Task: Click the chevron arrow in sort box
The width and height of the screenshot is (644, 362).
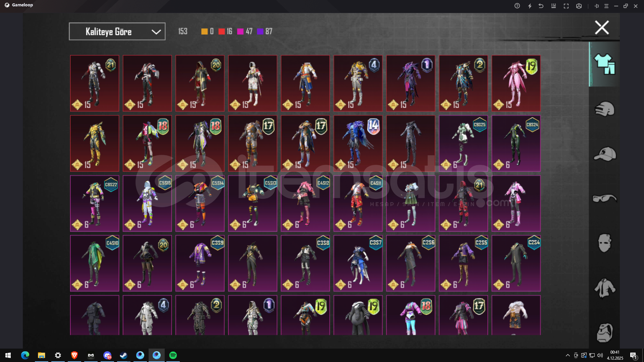Action: (x=156, y=32)
